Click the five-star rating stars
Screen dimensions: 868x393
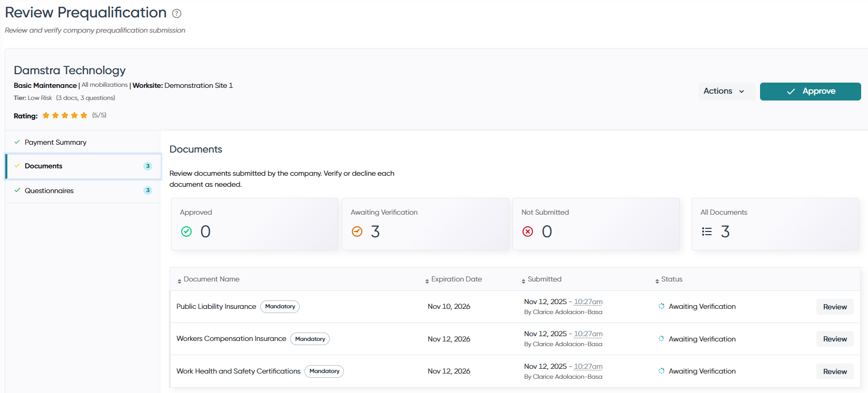click(65, 115)
